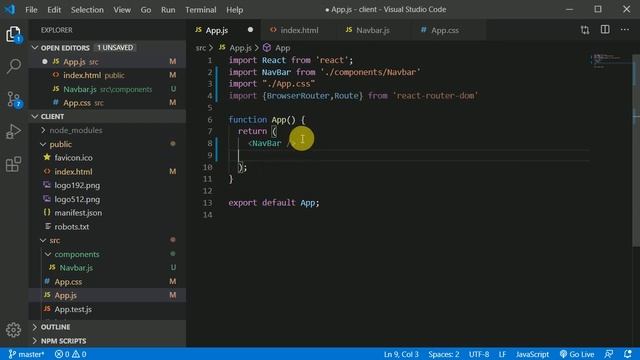Open the Help menu

coord(234,9)
